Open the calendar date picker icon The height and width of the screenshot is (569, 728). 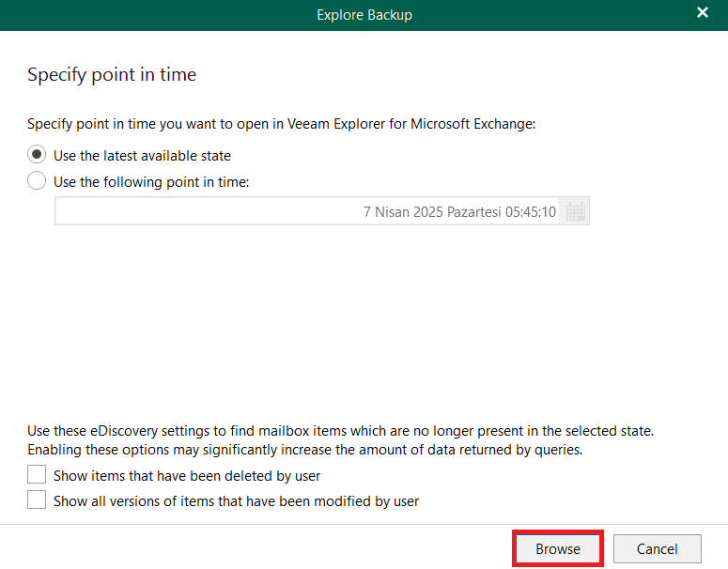coord(575,211)
